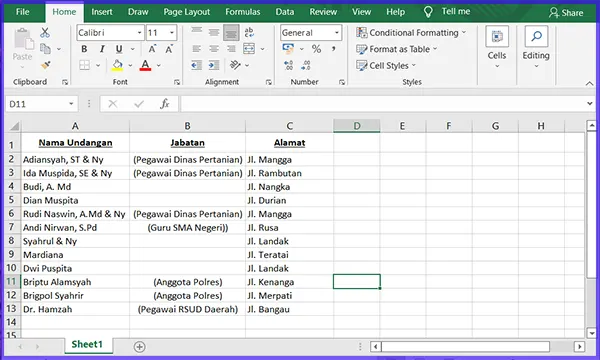Click the Tell me search box
The height and width of the screenshot is (360, 600).
(x=447, y=12)
